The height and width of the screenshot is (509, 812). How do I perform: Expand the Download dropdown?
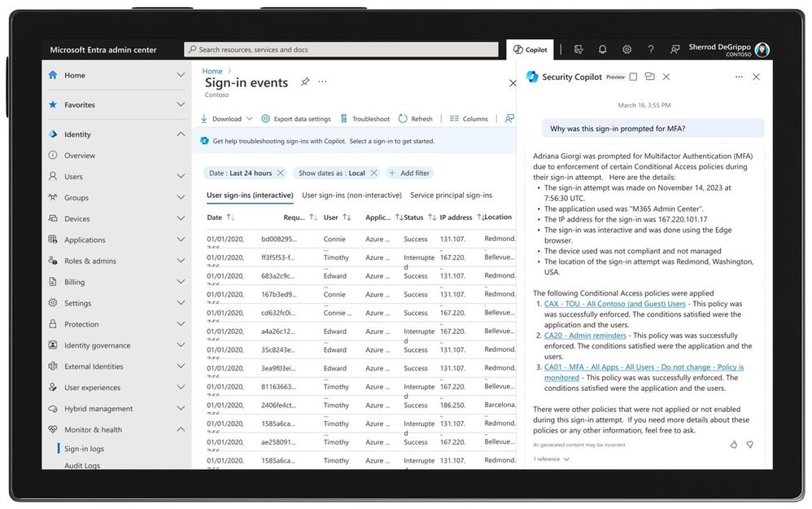pos(249,119)
